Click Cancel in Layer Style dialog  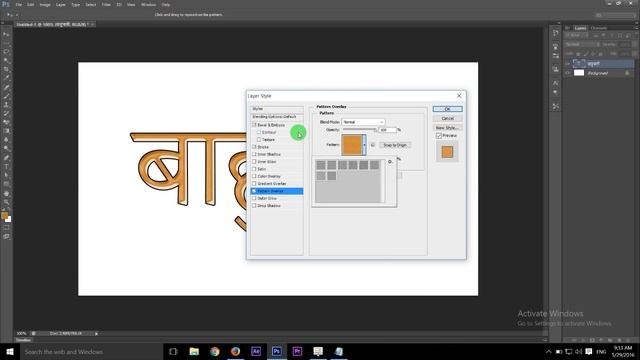point(447,118)
